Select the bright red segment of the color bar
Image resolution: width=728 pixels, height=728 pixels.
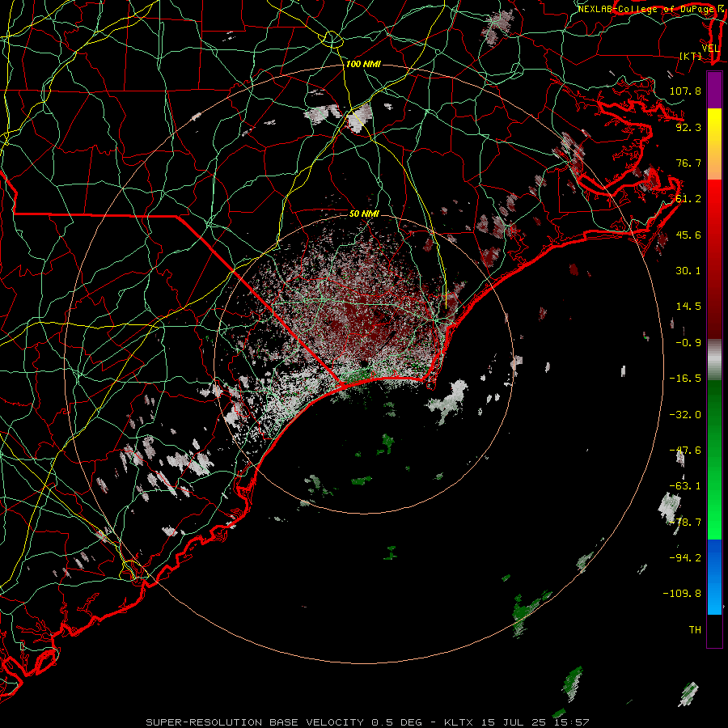714,260
